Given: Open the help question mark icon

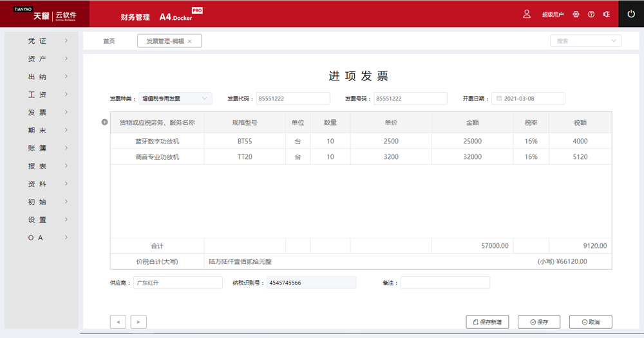Looking at the screenshot, I should point(591,14).
